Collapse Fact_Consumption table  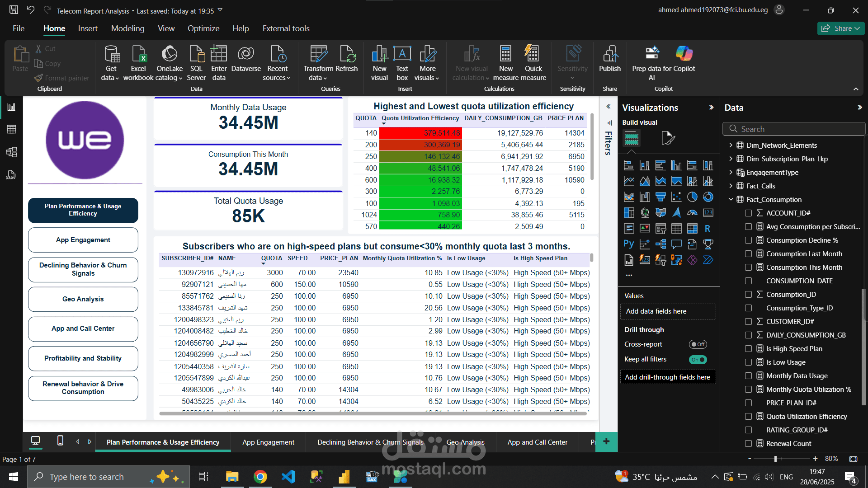731,199
